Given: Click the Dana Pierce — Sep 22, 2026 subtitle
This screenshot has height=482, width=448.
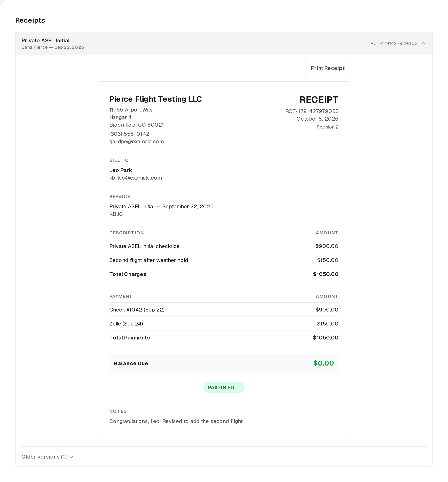Looking at the screenshot, I should (53, 47).
